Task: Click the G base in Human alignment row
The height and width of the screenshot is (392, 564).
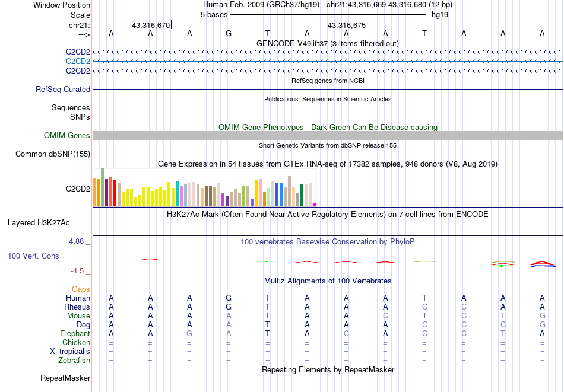Action: tap(229, 298)
